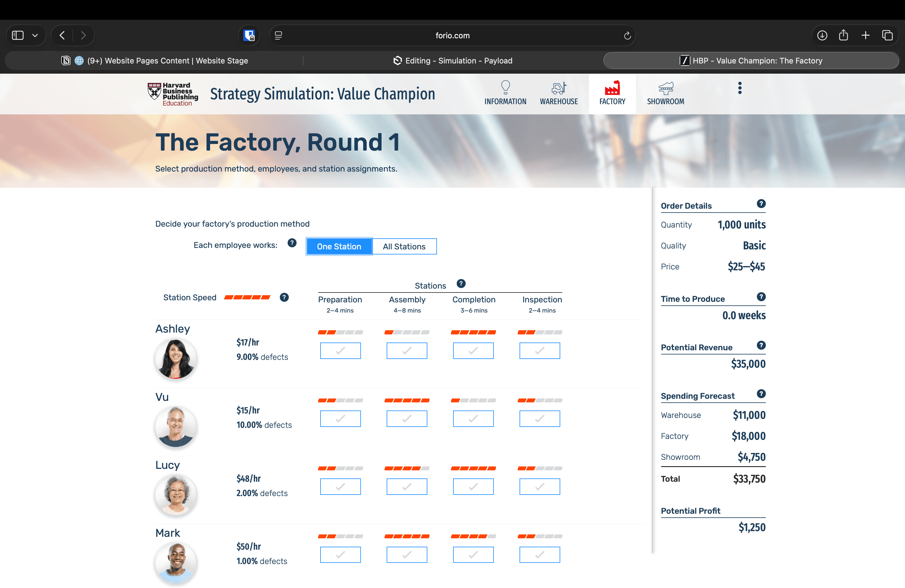
Task: Expand the Safari sidebar dropdown chevron
Action: [x=35, y=35]
